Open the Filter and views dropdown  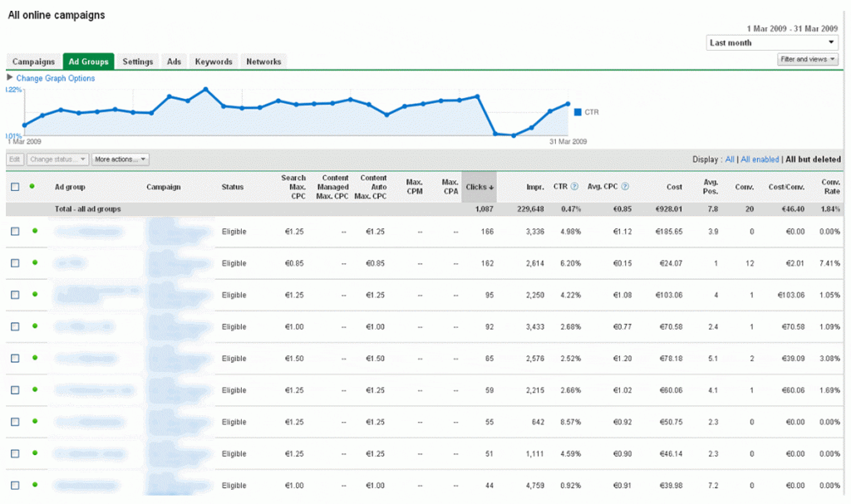point(808,59)
